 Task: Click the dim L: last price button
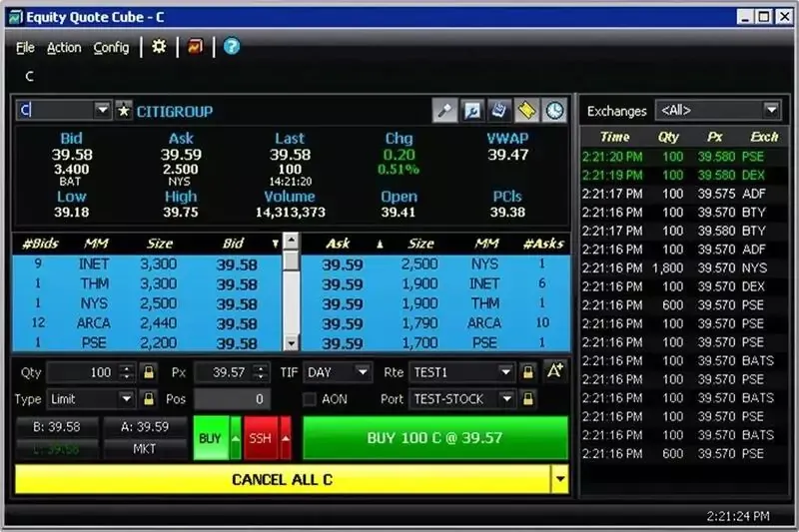click(x=57, y=449)
